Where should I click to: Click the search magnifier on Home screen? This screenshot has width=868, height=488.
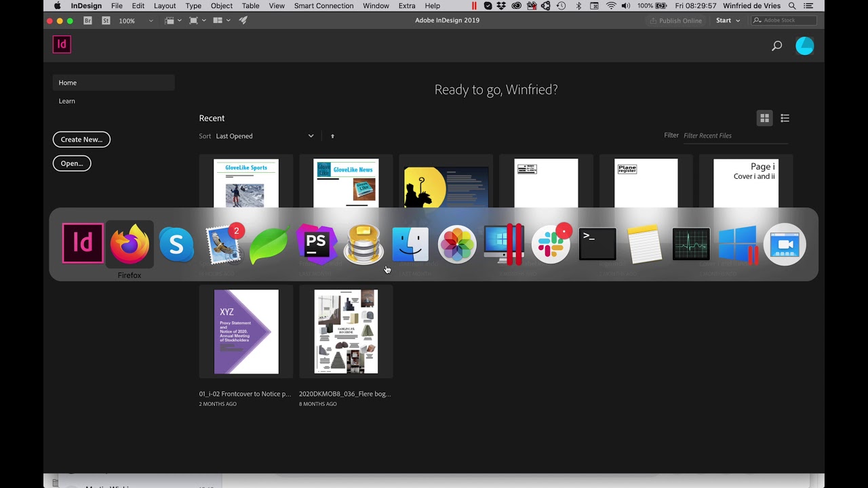pyautogui.click(x=776, y=46)
